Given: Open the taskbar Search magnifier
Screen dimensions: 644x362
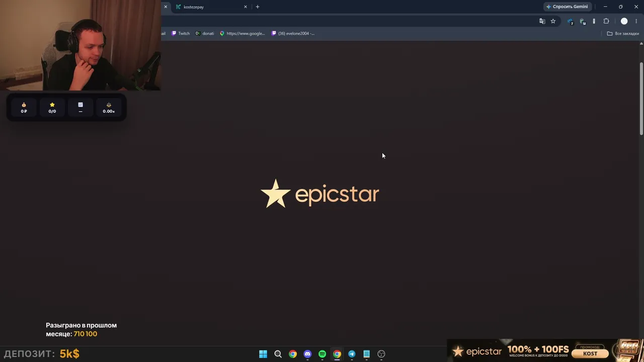Looking at the screenshot, I should [278, 354].
